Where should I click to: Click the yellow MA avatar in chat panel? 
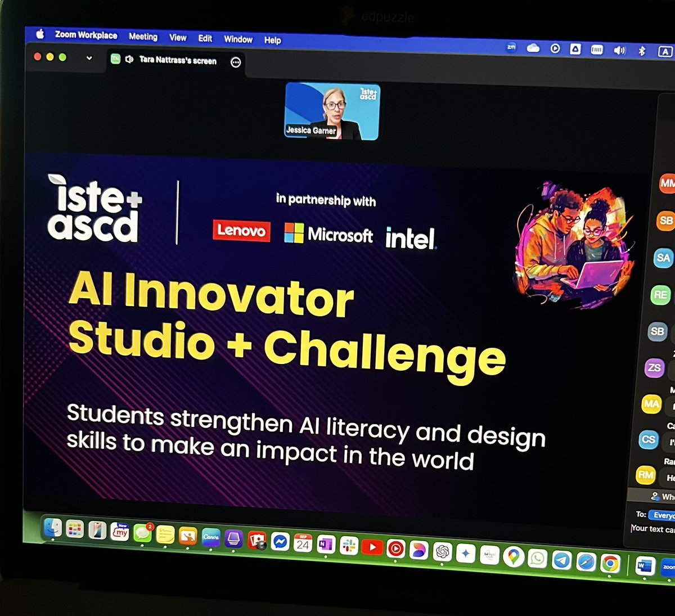pos(651,404)
